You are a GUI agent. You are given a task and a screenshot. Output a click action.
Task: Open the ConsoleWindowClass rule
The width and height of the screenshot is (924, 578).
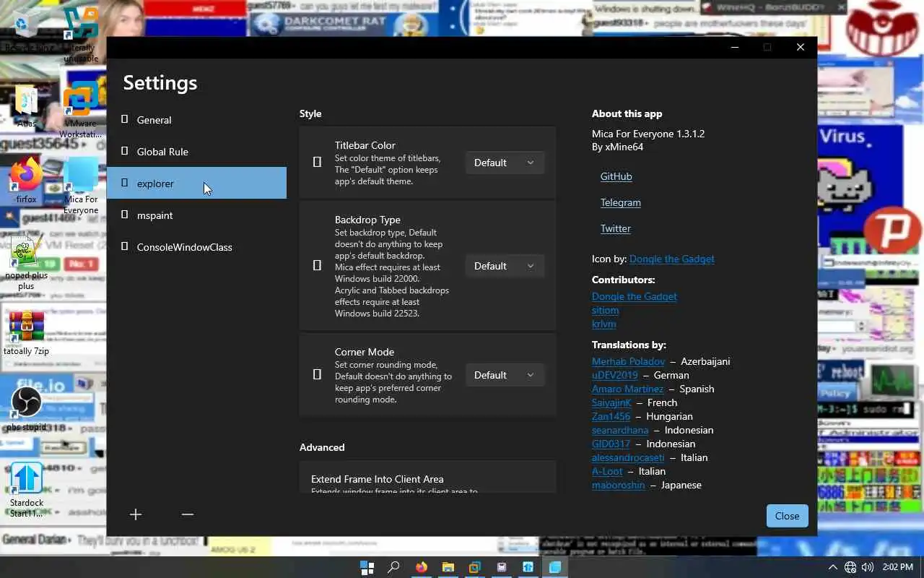196,247
